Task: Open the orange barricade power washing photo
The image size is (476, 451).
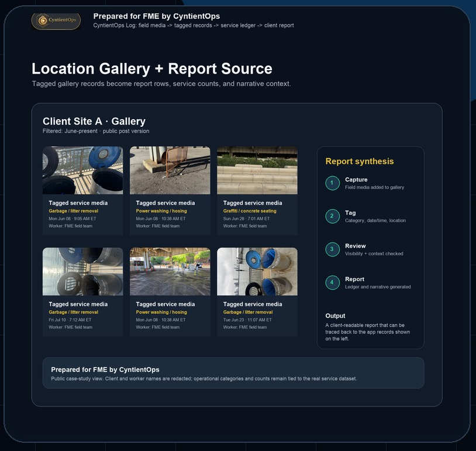Action: (170, 171)
